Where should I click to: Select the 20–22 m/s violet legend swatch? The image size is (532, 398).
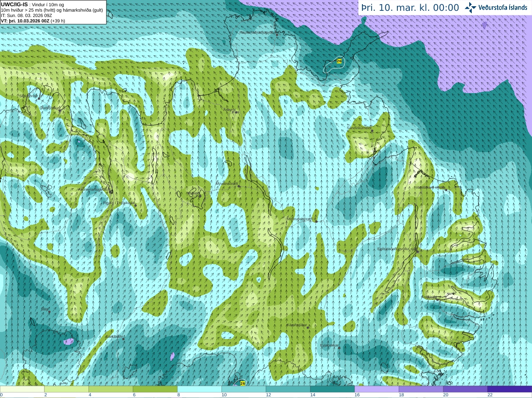click(x=465, y=389)
